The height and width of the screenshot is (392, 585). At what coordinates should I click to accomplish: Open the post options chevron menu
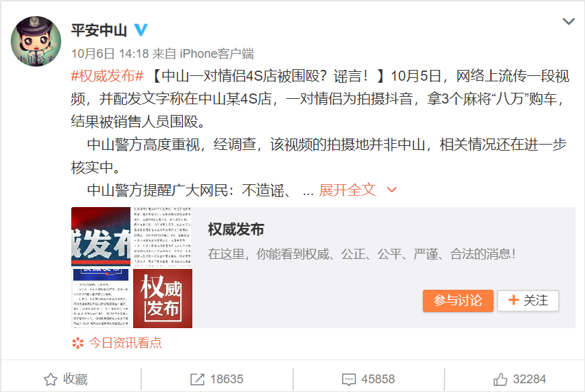click(568, 22)
